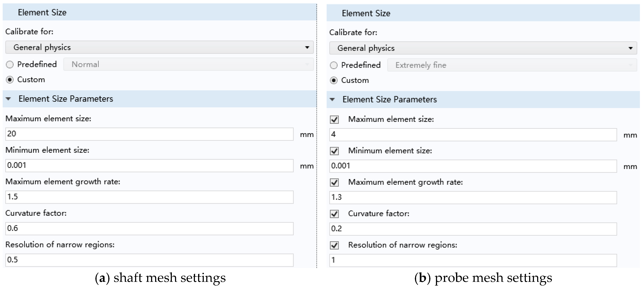Click shaft Curvature factor field showing 0.6
The height and width of the screenshot is (290, 644).
(149, 228)
